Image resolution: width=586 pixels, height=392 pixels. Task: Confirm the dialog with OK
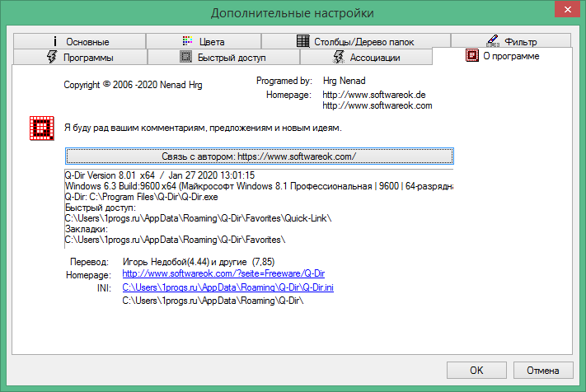476,369
